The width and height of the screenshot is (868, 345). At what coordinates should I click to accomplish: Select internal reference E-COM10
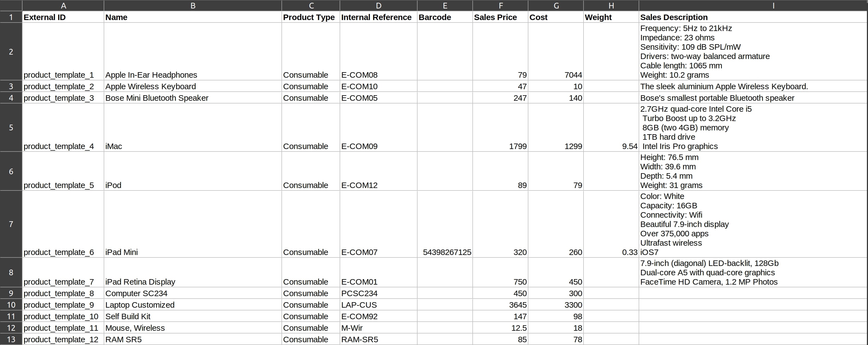pos(378,86)
